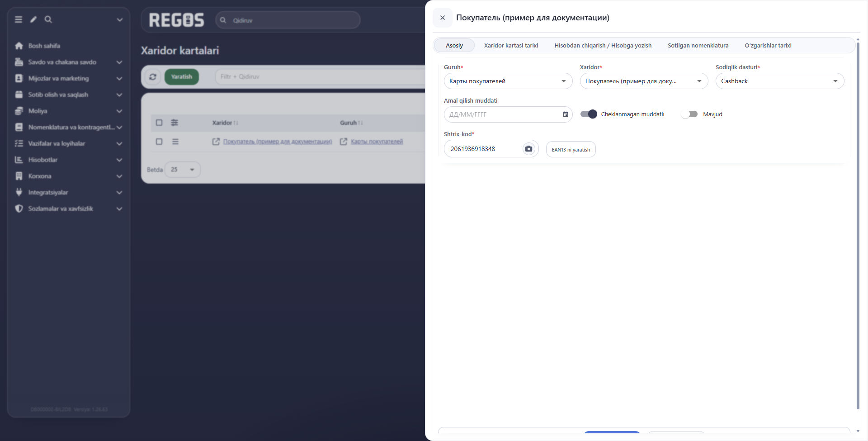Click the refresh icon beside Yaratish
This screenshot has height=441, width=868.
[x=153, y=77]
